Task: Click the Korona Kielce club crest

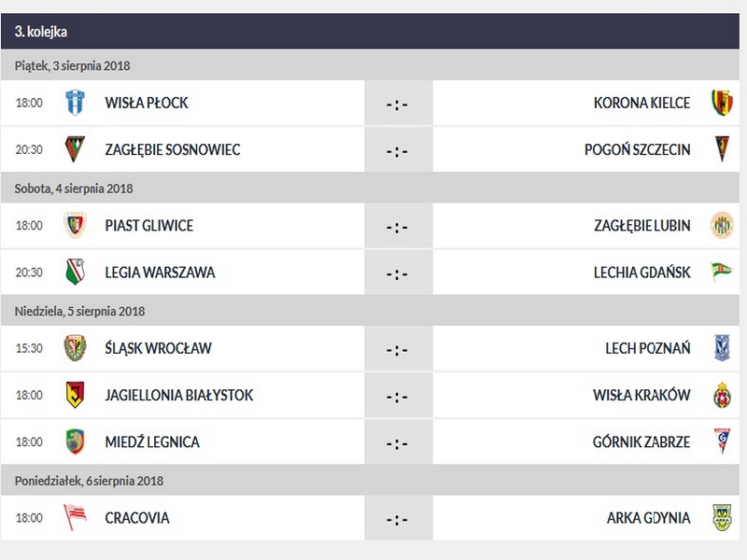Action: [x=721, y=103]
